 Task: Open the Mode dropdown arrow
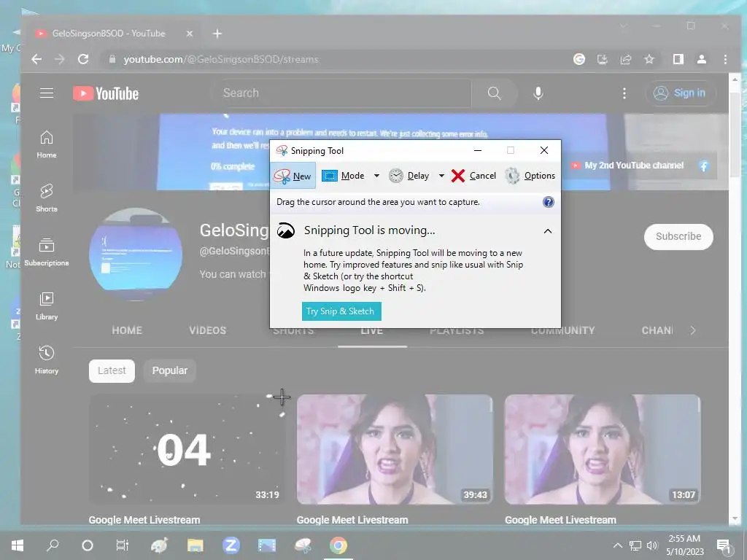(376, 176)
